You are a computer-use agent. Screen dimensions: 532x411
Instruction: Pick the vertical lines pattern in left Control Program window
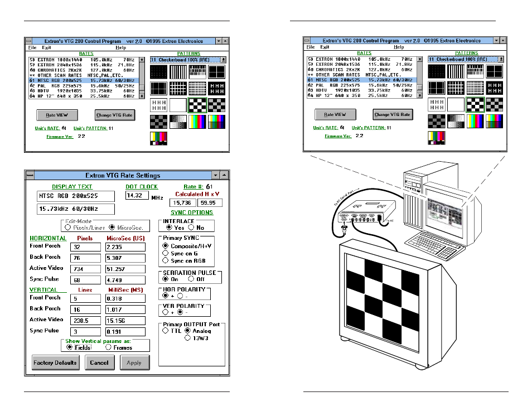point(178,72)
